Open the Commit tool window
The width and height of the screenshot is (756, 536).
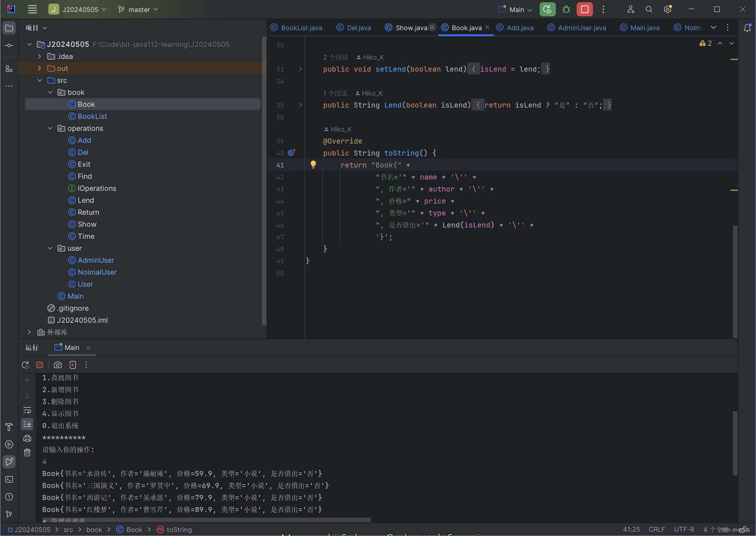9,45
